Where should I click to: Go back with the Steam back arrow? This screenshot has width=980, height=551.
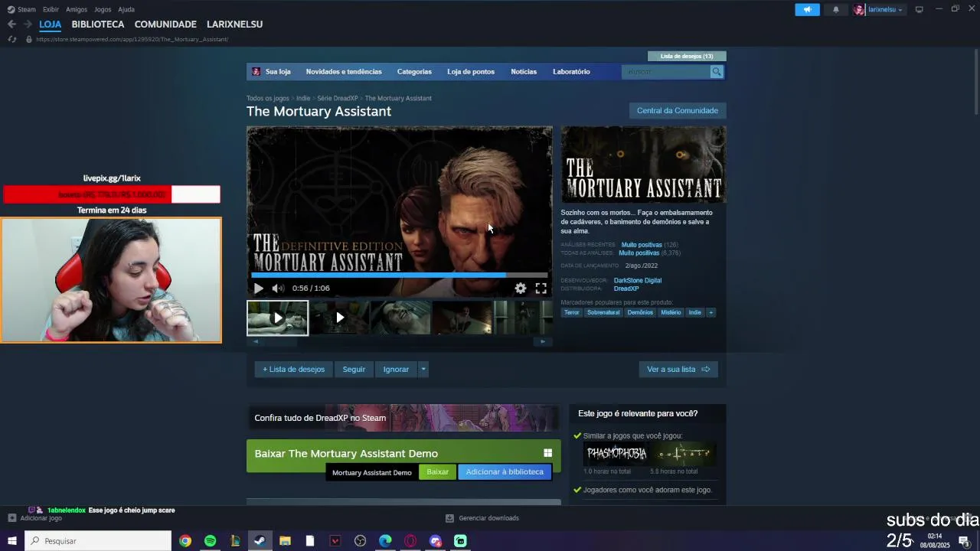[11, 24]
